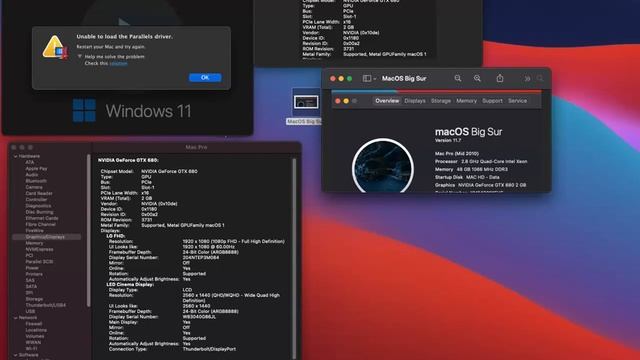Click zoom out magnifier in Preview toolbar
Screen dimensions: 640x360
(x=458, y=78)
